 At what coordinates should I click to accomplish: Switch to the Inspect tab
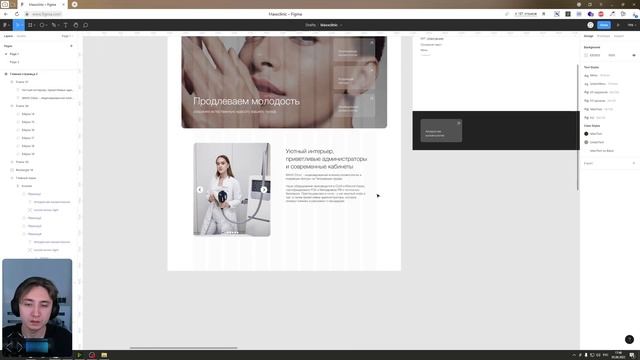(x=619, y=36)
